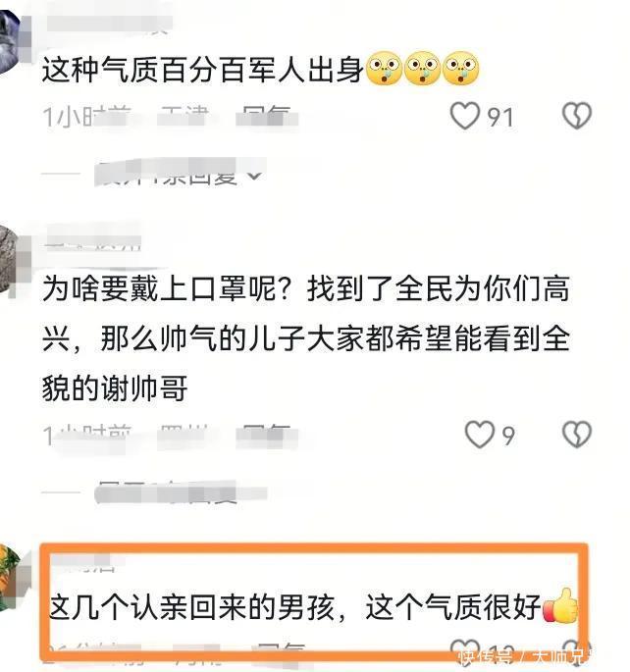Like the military background comment with 91 likes
630x672 pixels.
(465, 116)
